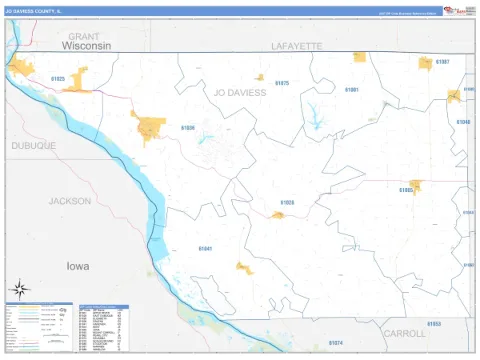The width and height of the screenshot is (480, 360).
Task: Click the Jo Daviess County IL title bar
Action: coord(223,11)
